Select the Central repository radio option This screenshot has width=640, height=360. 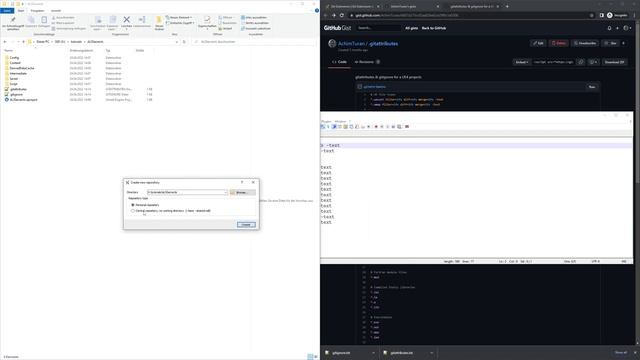(x=133, y=211)
